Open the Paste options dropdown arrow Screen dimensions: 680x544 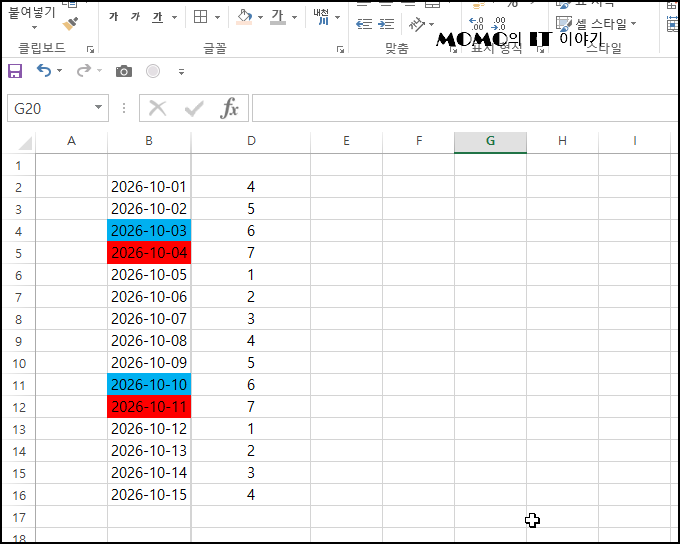tap(34, 27)
